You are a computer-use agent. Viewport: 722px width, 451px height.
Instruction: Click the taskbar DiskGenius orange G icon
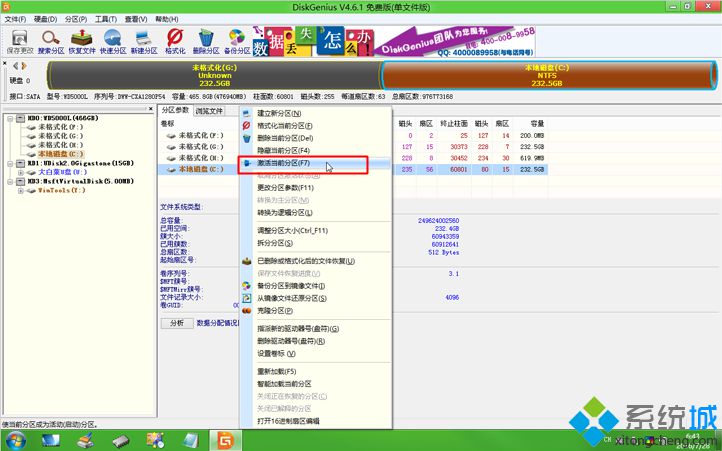tap(226, 440)
